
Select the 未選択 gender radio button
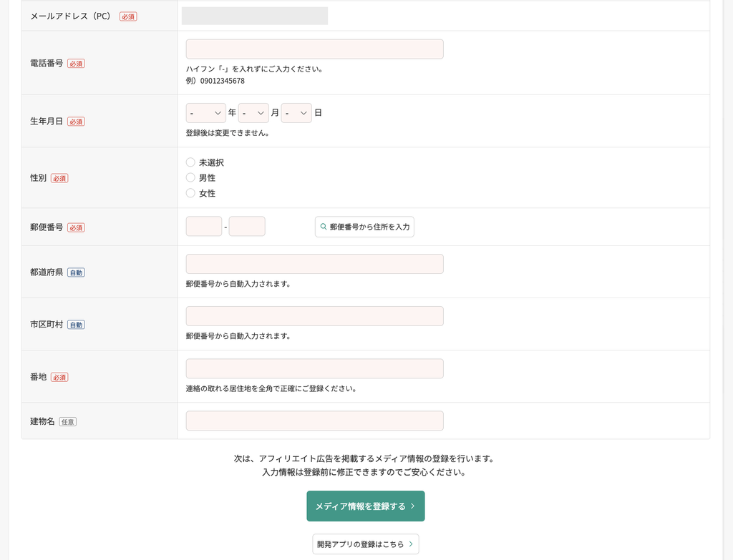[190, 162]
